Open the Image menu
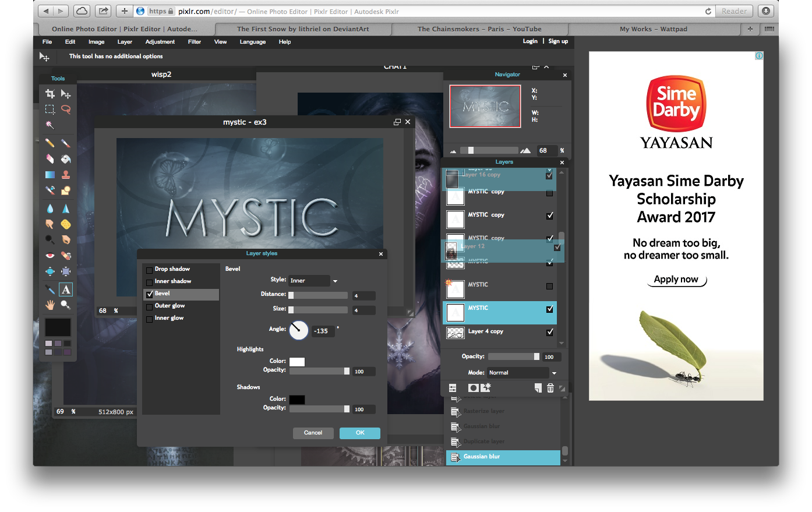Image resolution: width=812 pixels, height=512 pixels. click(x=97, y=42)
